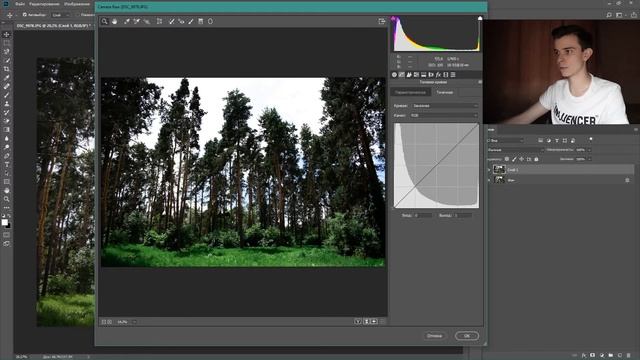Open the Lens Corrections panel icon
The height and width of the screenshot is (360, 640).
[x=431, y=75]
